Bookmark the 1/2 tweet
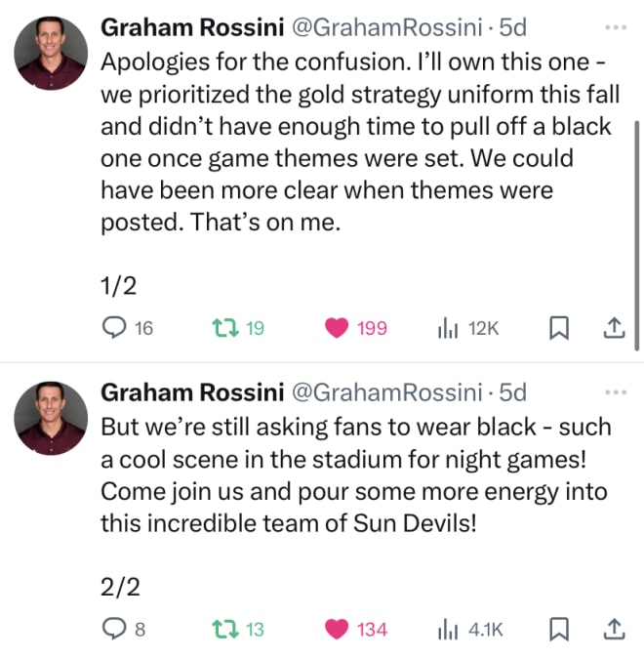The width and height of the screenshot is (644, 657). tap(558, 328)
